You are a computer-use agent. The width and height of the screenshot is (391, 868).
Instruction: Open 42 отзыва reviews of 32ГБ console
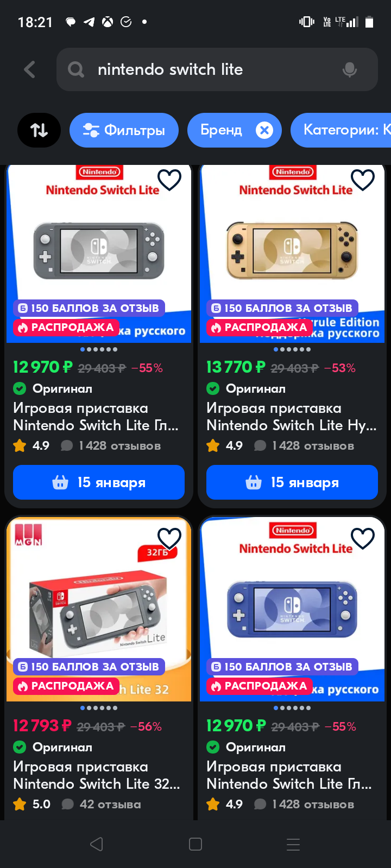110,805
